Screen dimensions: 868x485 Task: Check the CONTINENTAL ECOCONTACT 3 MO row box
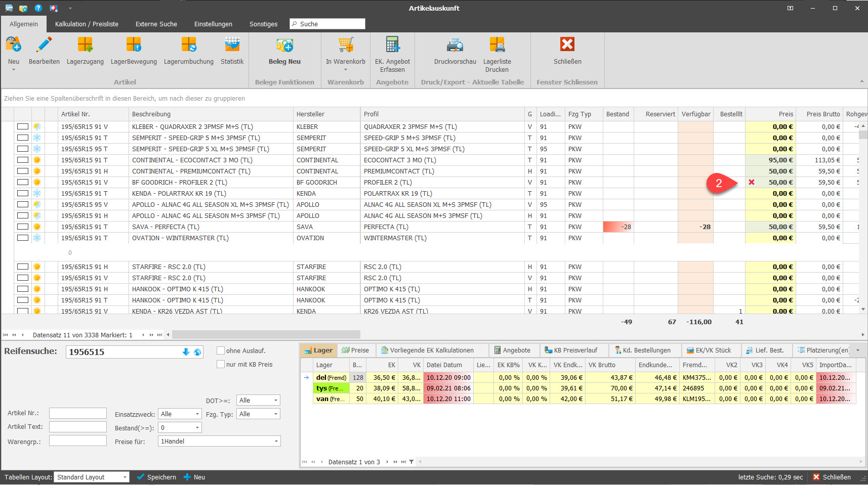point(23,160)
